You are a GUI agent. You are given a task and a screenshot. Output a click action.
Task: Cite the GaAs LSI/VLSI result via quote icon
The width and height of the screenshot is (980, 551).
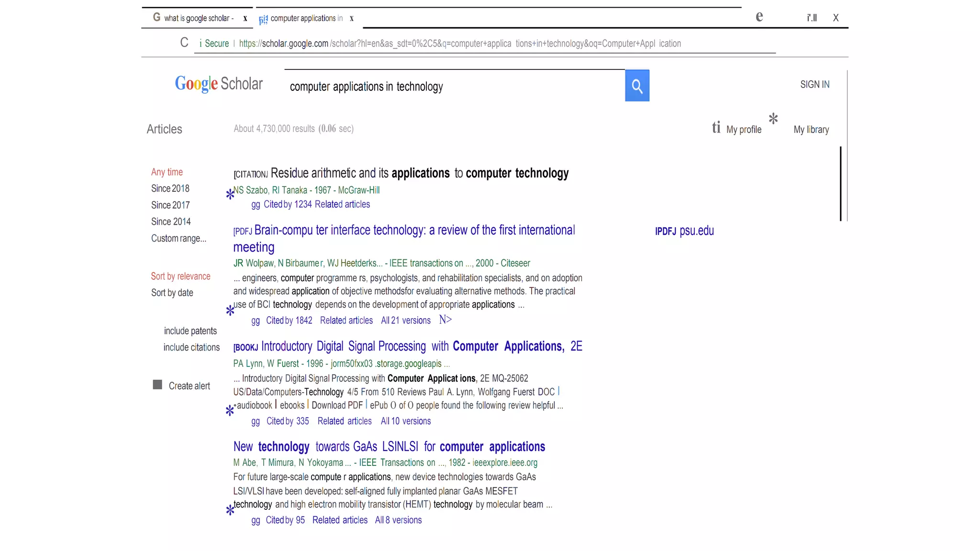pos(256,520)
